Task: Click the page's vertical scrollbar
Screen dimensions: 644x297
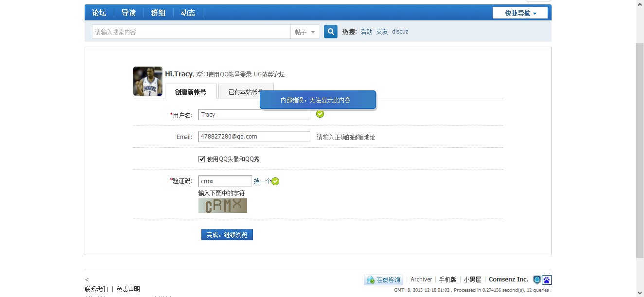Action: [640, 146]
